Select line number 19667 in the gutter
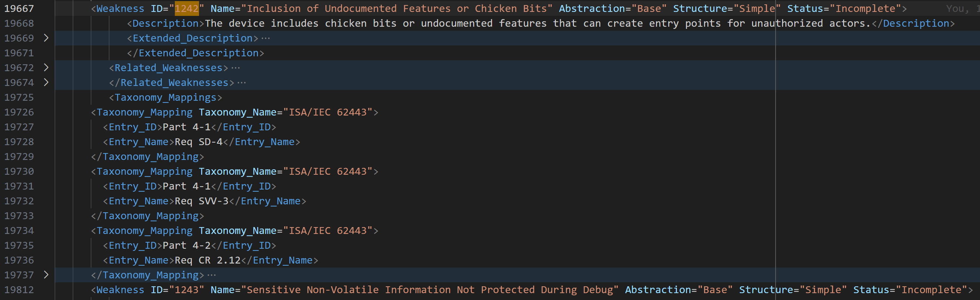This screenshot has height=300, width=980. (19, 8)
